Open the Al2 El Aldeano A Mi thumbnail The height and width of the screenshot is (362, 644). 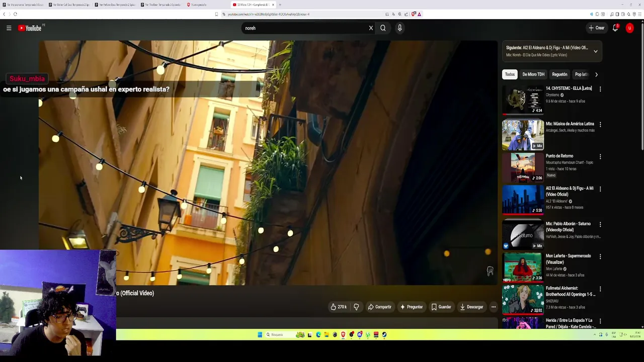(523, 200)
